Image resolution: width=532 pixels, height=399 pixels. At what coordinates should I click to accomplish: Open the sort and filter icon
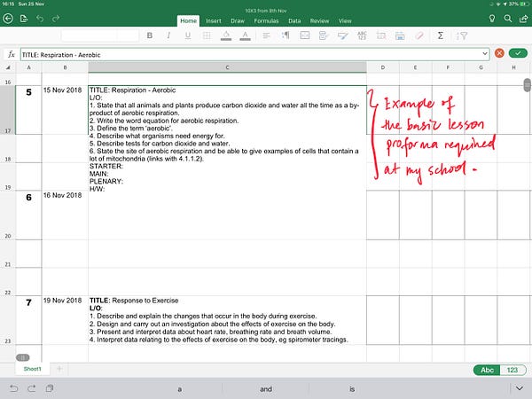pos(462,35)
